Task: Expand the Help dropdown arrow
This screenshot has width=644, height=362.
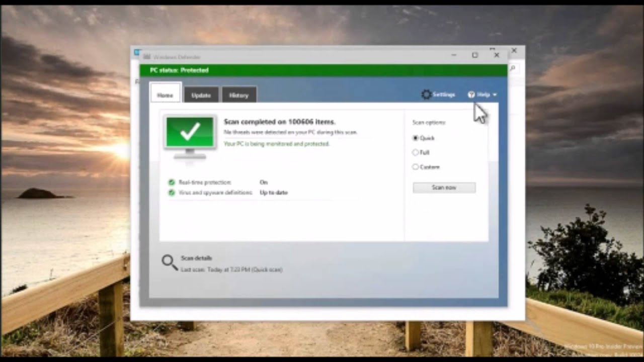Action: point(495,95)
